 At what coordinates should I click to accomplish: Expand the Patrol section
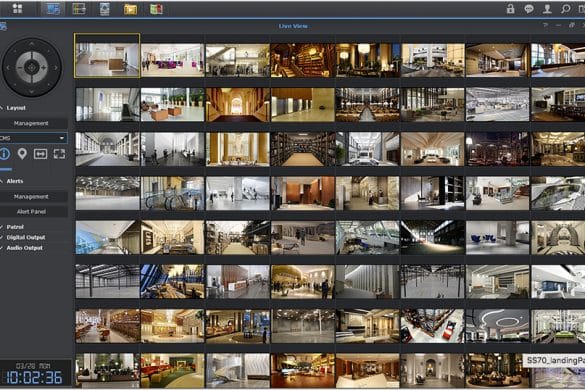pyautogui.click(x=12, y=227)
